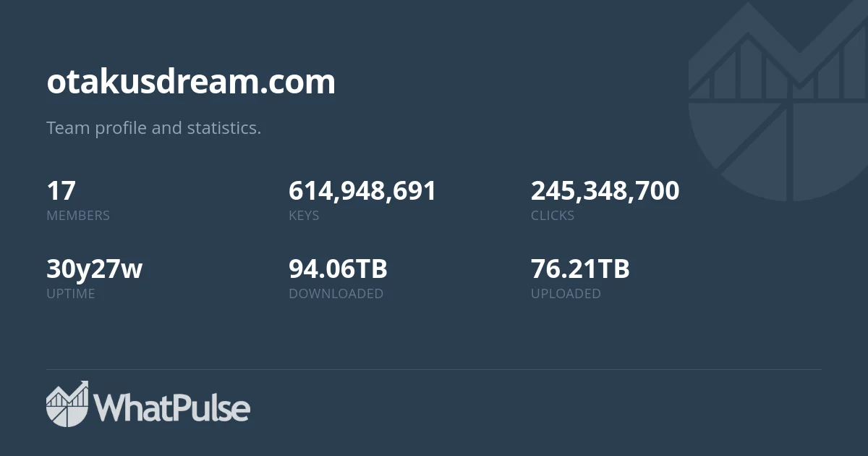This screenshot has height=456, width=868.
Task: Click the KEYS label
Action: (x=304, y=216)
